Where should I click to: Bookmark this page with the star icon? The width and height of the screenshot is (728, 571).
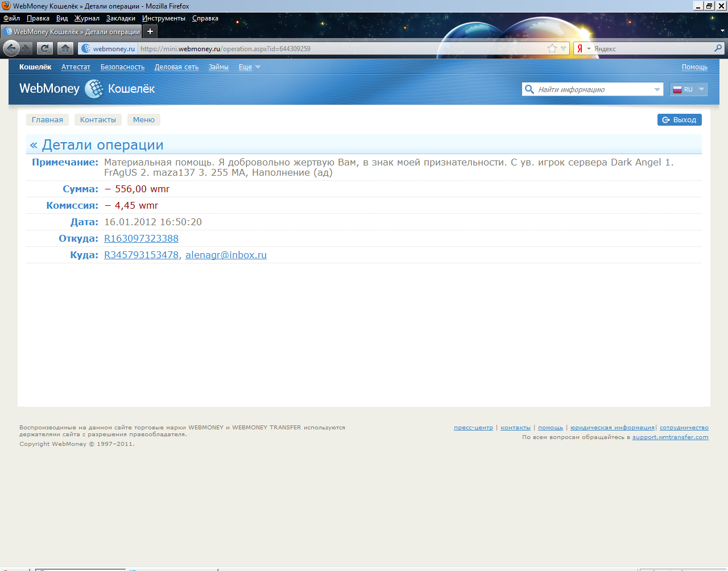coord(552,48)
